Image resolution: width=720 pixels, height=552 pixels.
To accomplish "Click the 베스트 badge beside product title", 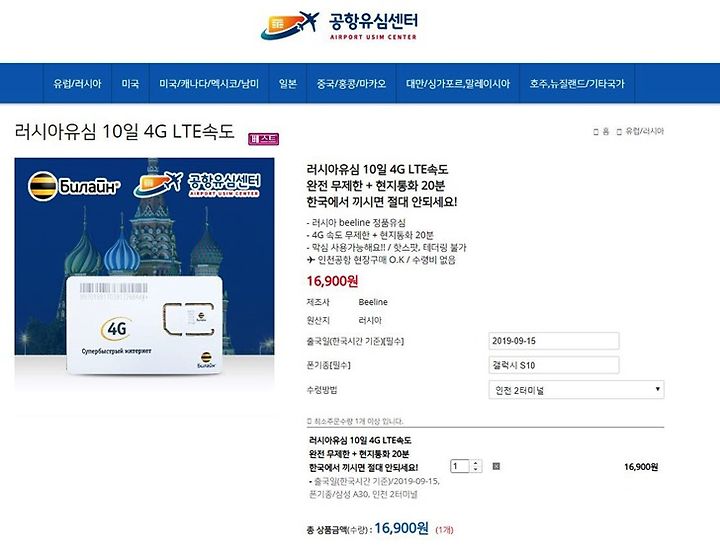I will 264,139.
